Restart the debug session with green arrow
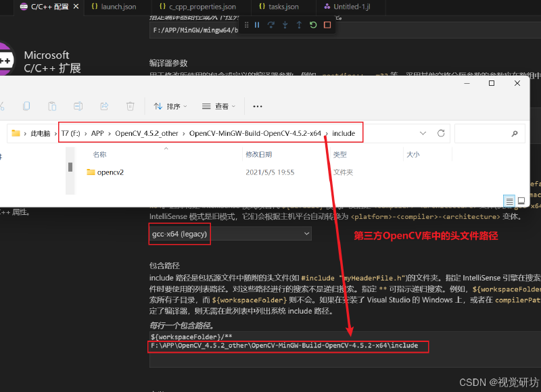Screen dimensions: 541x392 (313, 25)
